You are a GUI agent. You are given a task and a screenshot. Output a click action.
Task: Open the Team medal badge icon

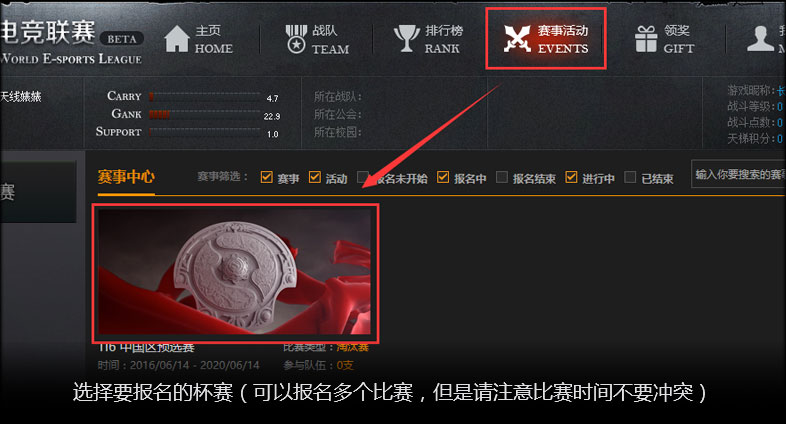(296, 39)
